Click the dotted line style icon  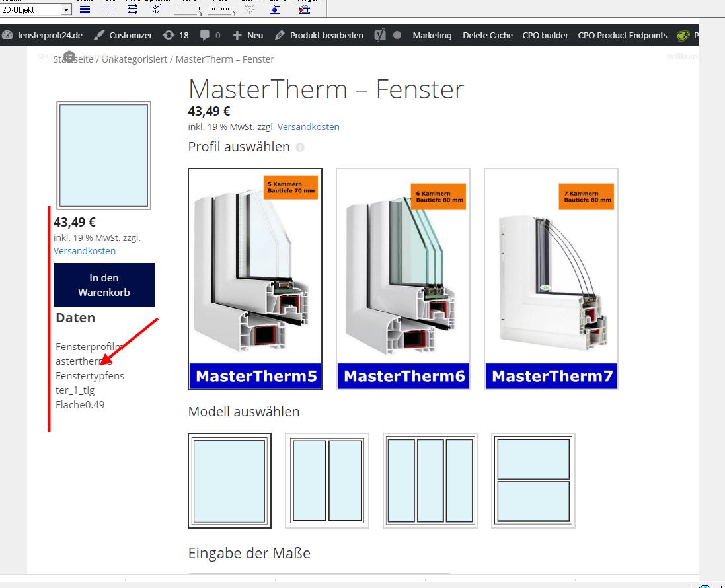109,9
